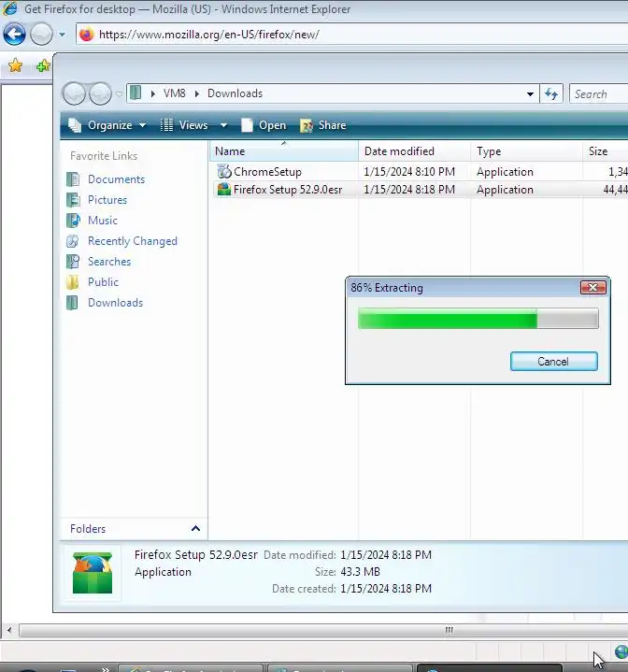Open Music favorite link
The height and width of the screenshot is (672, 628).
(103, 221)
